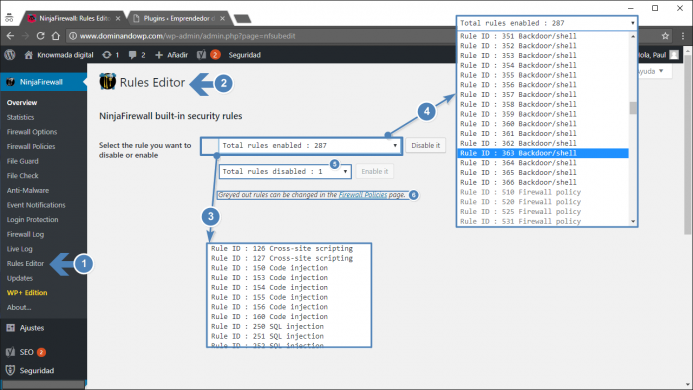Open About... in sidebar
Image resolution: width=693 pixels, height=390 pixels.
(19, 307)
